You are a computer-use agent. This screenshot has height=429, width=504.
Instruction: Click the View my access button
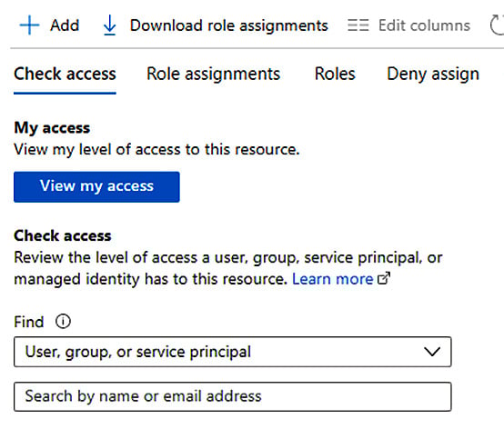point(96,187)
